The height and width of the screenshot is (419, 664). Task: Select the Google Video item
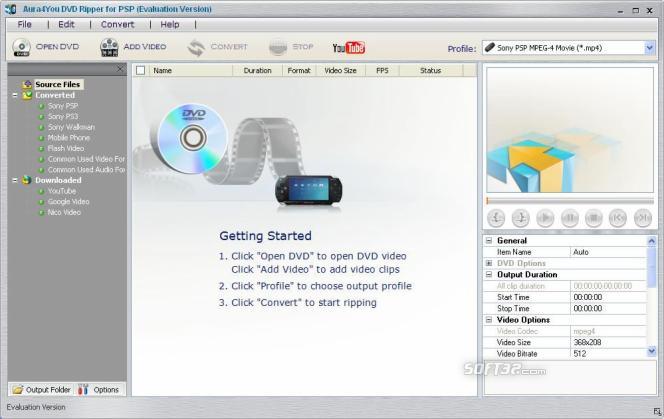(x=68, y=202)
